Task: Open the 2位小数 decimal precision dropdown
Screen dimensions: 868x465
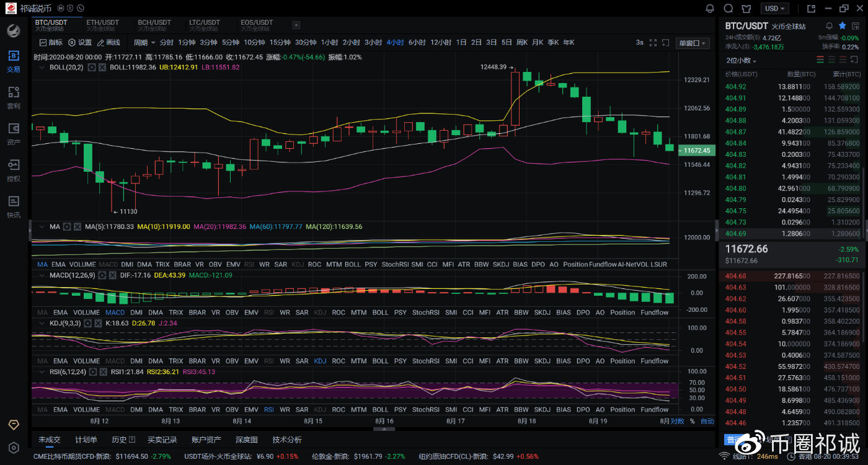Action: click(741, 61)
